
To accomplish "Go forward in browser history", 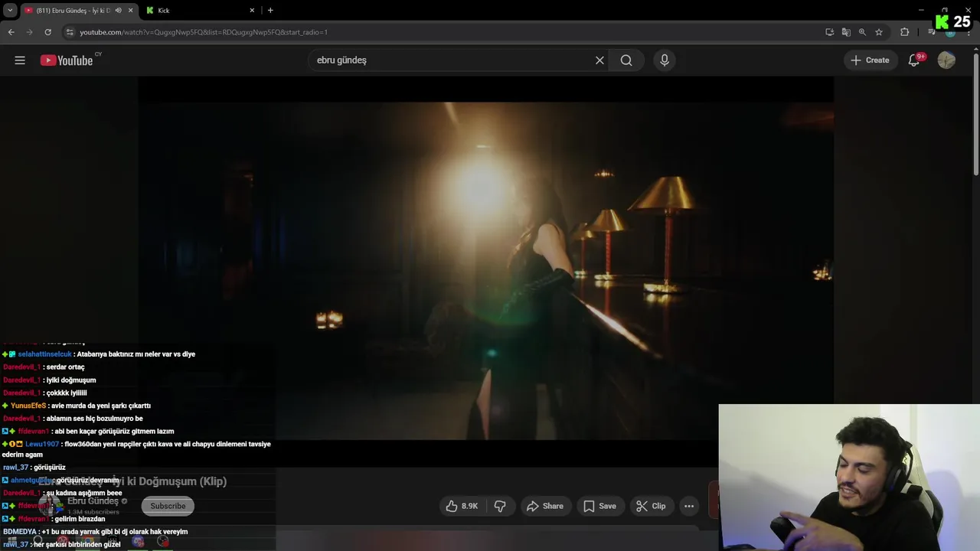I will pyautogui.click(x=29, y=32).
